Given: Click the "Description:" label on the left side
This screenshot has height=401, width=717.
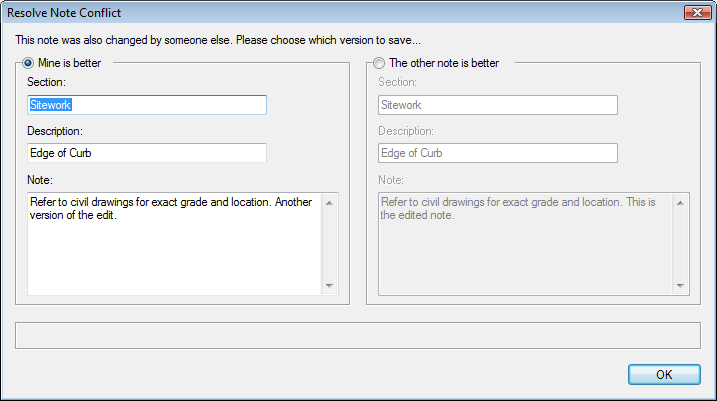Looking at the screenshot, I should pos(55,131).
